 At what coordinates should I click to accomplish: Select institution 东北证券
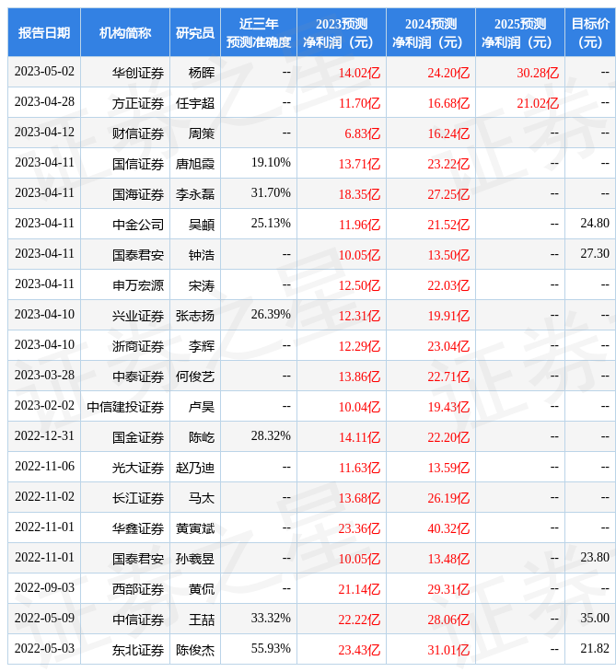click(138, 651)
